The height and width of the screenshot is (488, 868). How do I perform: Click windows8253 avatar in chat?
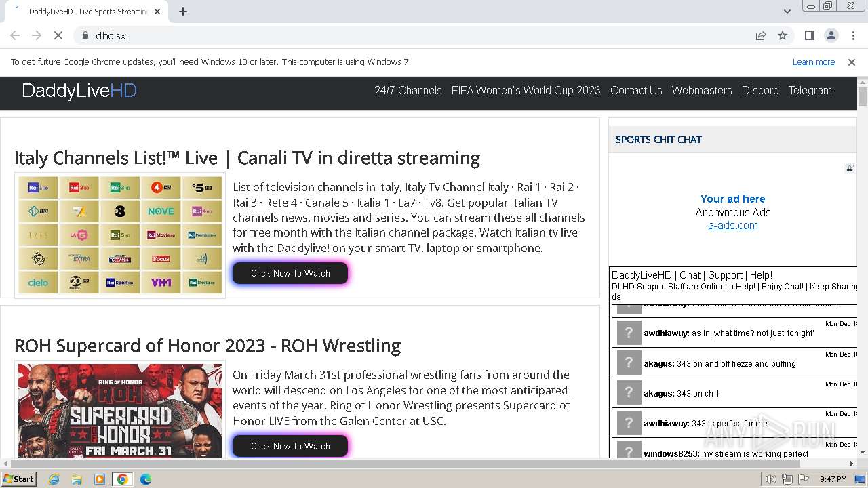629,451
